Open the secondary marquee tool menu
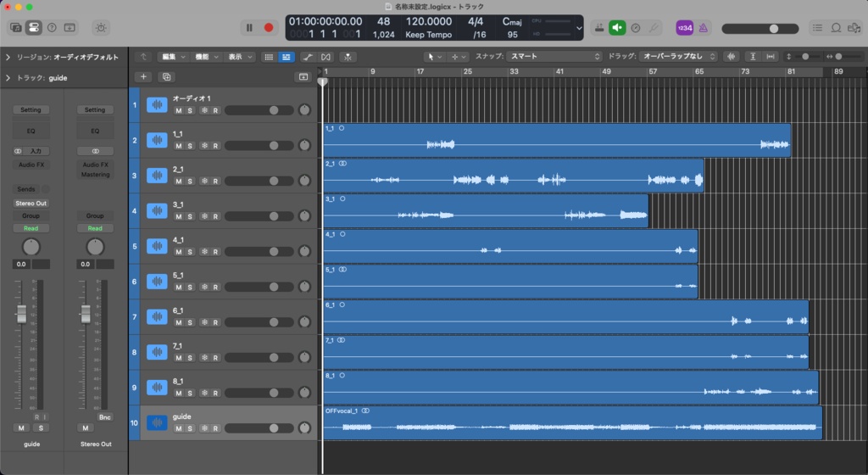The height and width of the screenshot is (475, 868). (458, 57)
